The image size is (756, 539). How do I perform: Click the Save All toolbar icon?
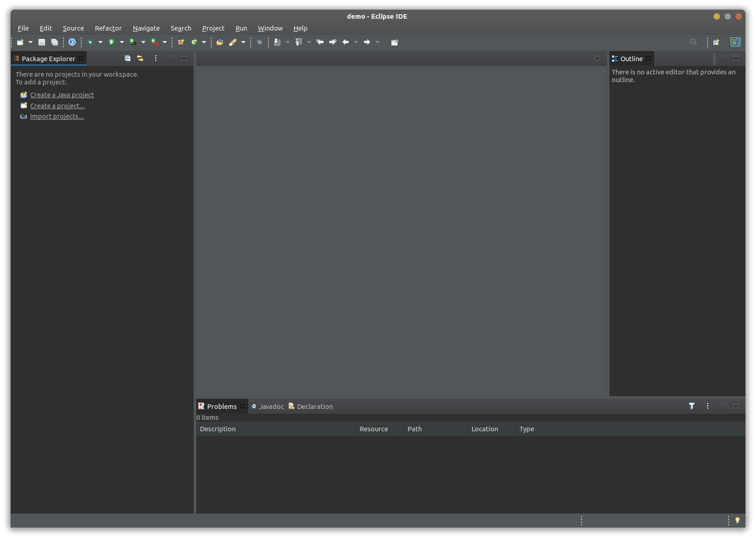[54, 42]
